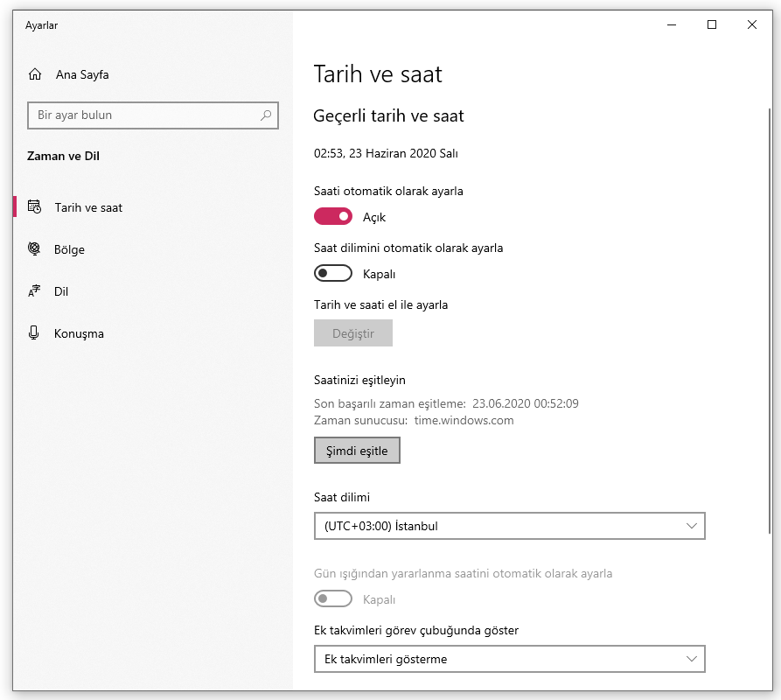This screenshot has width=781, height=700.
Task: Toggle the Gün ışığından yararlanma switch
Action: 333,599
